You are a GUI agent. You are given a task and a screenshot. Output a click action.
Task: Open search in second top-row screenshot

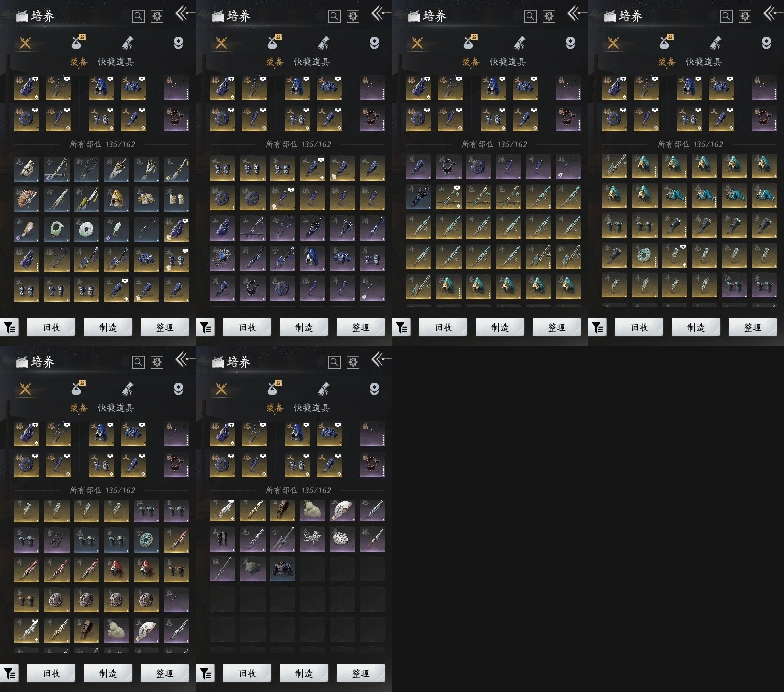(x=334, y=16)
